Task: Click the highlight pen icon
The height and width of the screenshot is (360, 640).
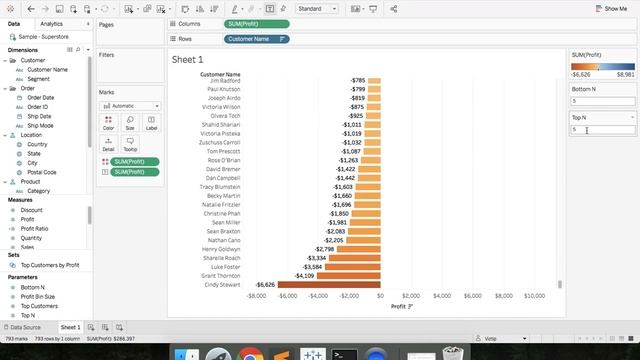Action: pos(235,9)
